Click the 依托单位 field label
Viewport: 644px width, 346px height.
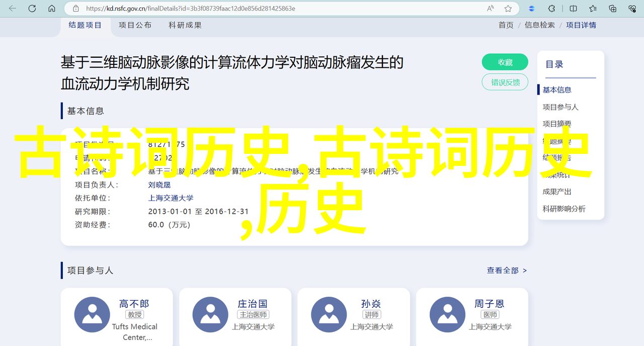(x=93, y=198)
